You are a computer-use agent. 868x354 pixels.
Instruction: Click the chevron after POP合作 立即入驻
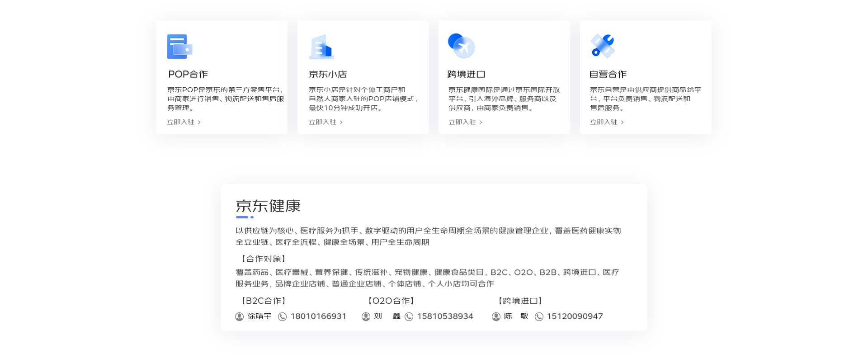pos(199,122)
